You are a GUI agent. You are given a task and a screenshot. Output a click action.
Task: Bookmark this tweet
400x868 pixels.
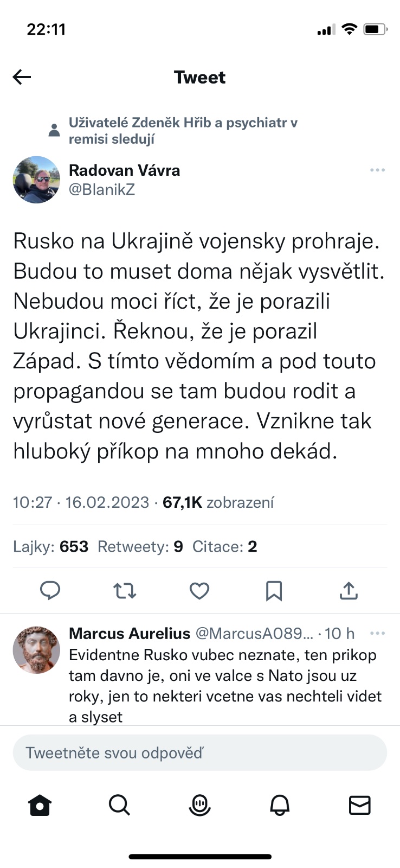[x=274, y=590]
